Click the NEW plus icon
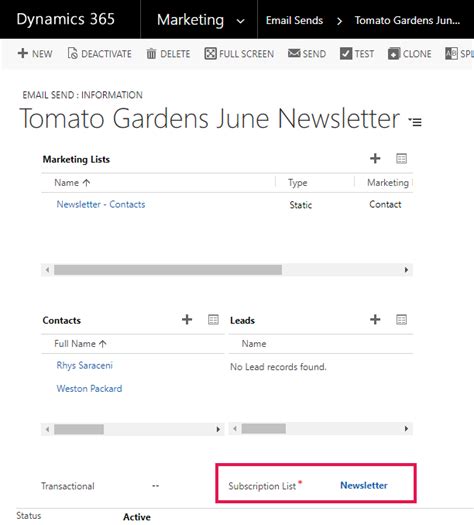Screen dimensions: 474x525 (x=22, y=53)
